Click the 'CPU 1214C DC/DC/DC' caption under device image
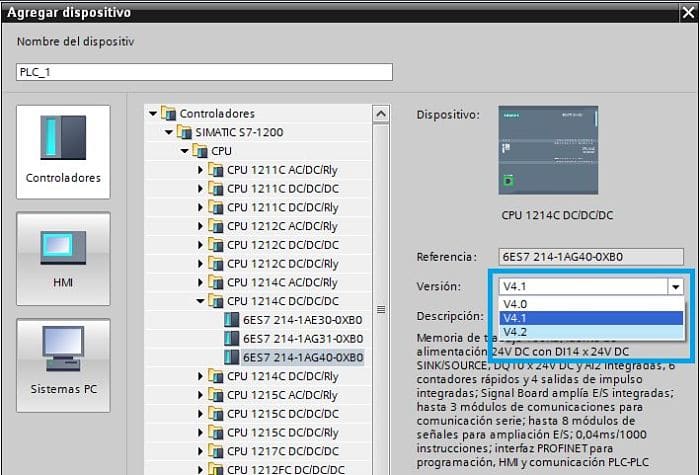The width and height of the screenshot is (700, 475). coord(557,215)
